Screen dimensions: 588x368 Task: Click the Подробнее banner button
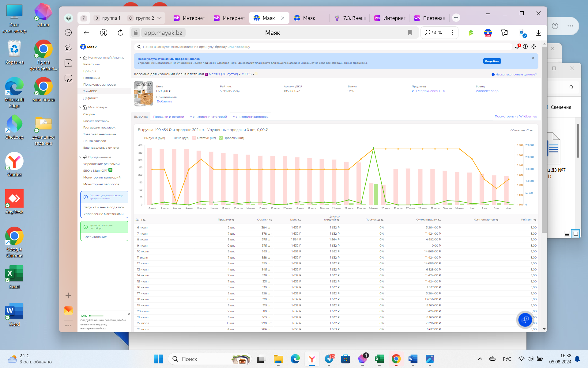tap(492, 61)
